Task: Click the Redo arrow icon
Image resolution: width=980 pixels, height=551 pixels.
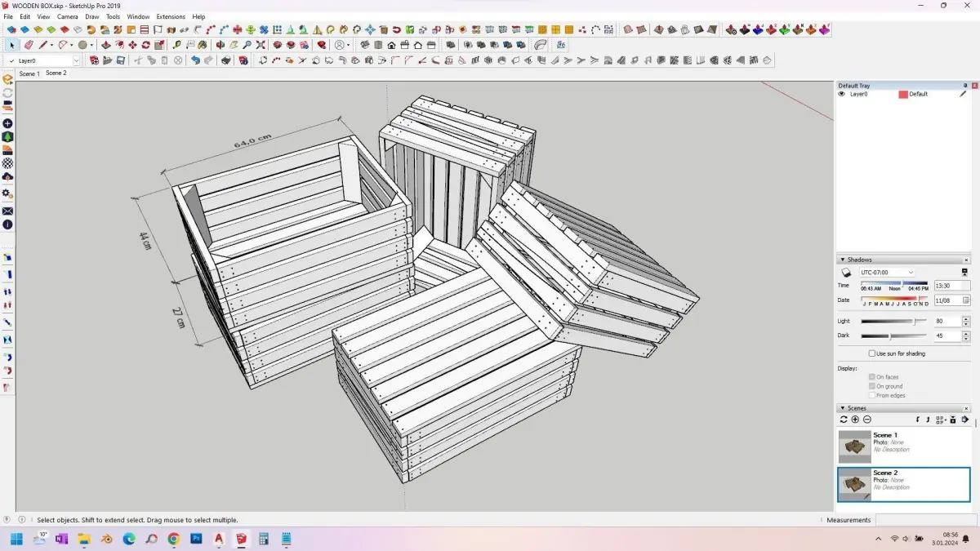Action: tap(208, 60)
